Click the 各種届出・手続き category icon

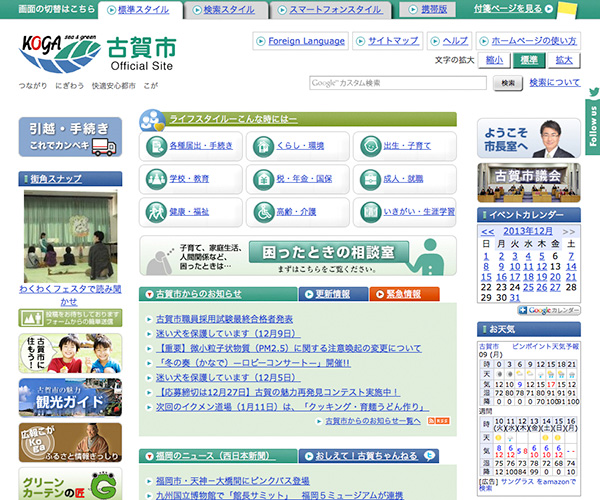[157, 146]
